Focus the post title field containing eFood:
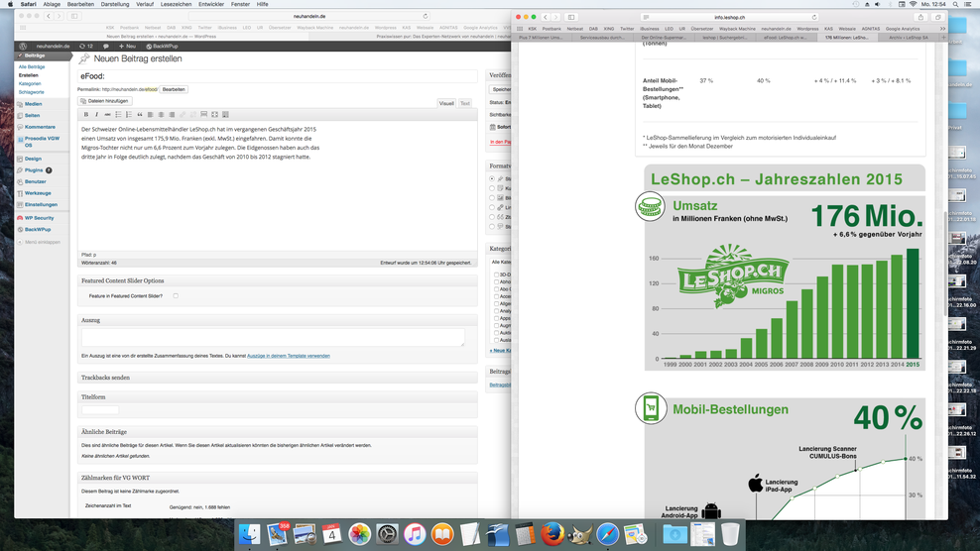Image resolution: width=980 pixels, height=551 pixels. tap(278, 76)
